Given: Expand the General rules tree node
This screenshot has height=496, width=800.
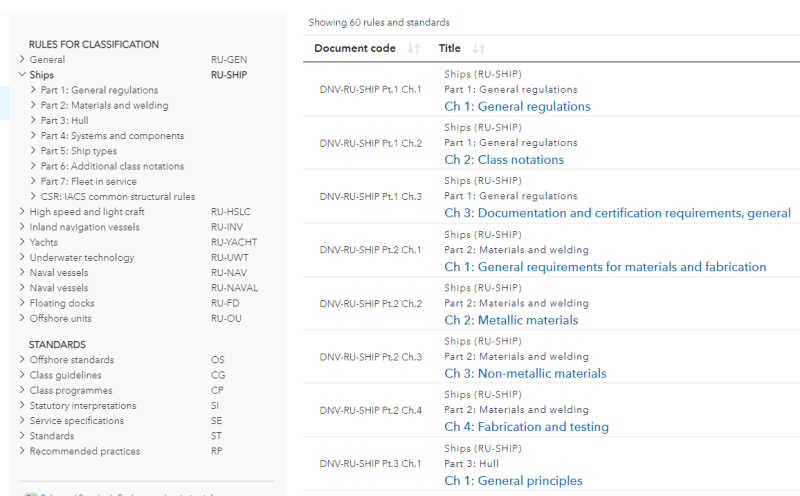Looking at the screenshot, I should (x=22, y=59).
